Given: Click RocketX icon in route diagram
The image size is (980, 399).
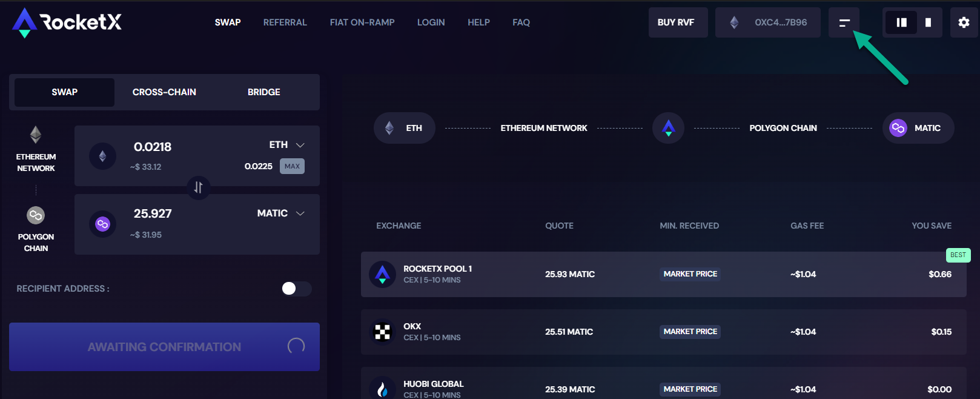Looking at the screenshot, I should click(668, 128).
